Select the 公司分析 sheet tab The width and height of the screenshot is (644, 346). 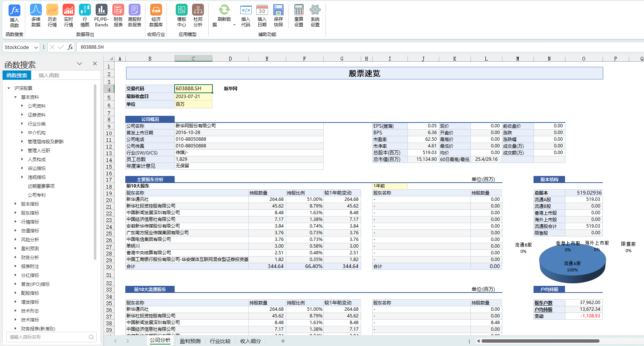click(x=160, y=340)
